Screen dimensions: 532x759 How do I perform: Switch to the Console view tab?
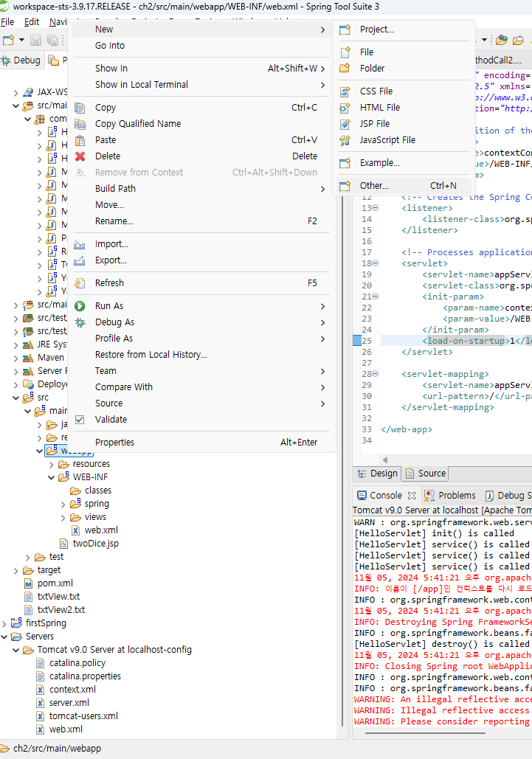pyautogui.click(x=379, y=496)
